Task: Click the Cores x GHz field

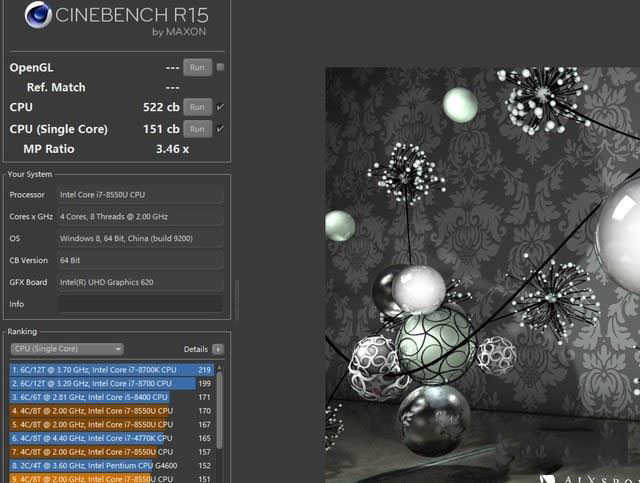Action: (140, 216)
